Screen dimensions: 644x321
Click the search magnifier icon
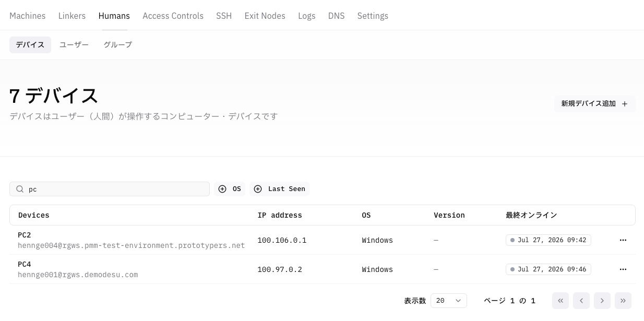[20, 189]
